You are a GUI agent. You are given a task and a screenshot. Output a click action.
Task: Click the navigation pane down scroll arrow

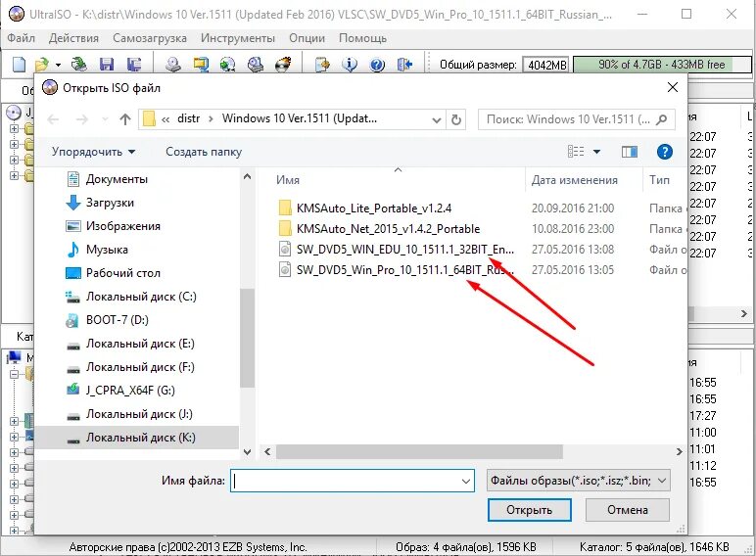tap(247, 452)
